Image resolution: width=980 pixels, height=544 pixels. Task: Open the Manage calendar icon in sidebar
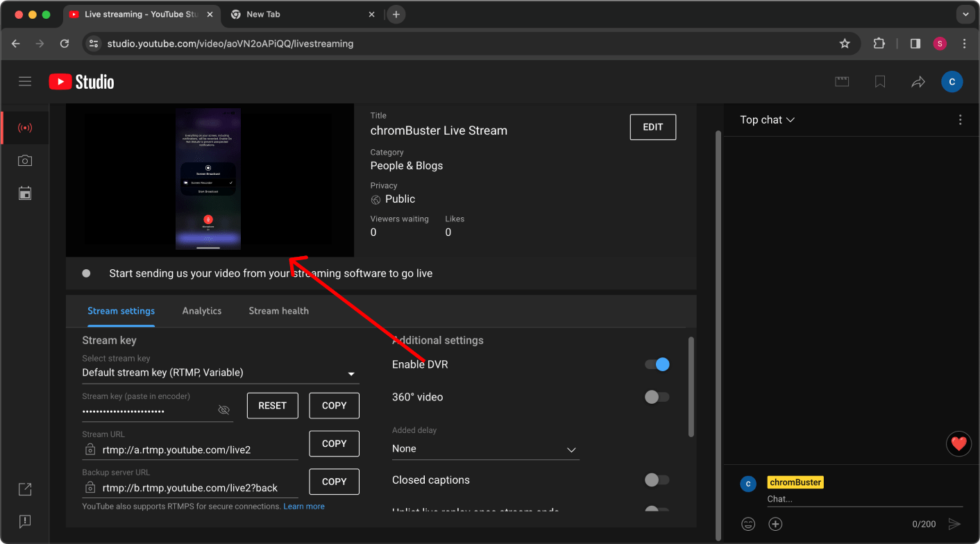tap(25, 193)
